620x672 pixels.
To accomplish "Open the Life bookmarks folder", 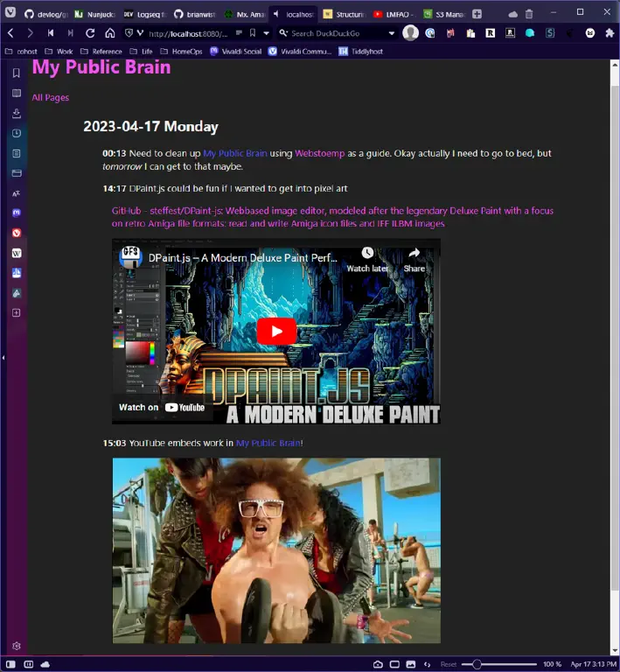I will click(142, 52).
